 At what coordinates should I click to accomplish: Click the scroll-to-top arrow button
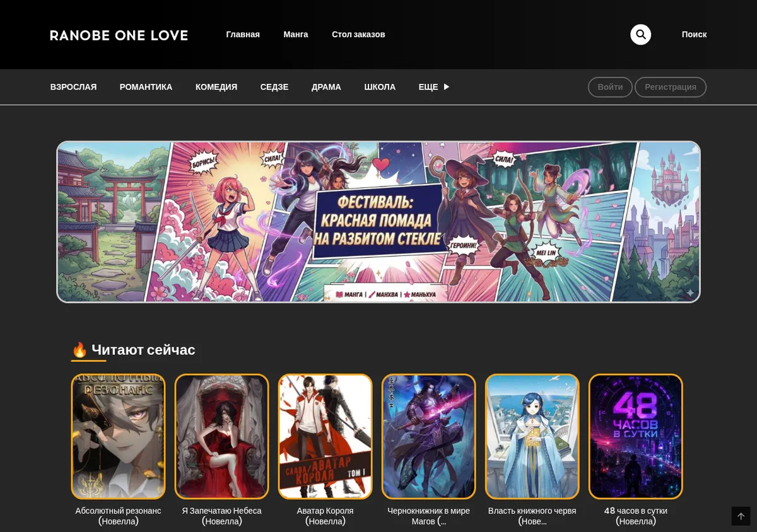(x=741, y=516)
